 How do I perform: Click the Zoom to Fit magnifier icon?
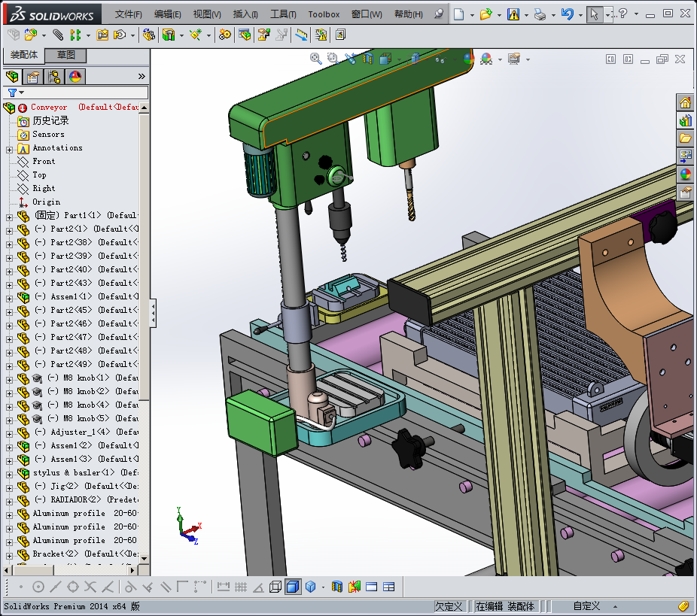point(316,58)
